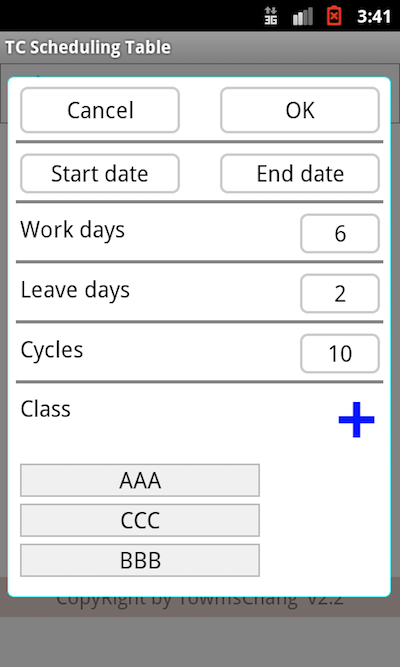Tap the Class section label

pyautogui.click(x=46, y=409)
